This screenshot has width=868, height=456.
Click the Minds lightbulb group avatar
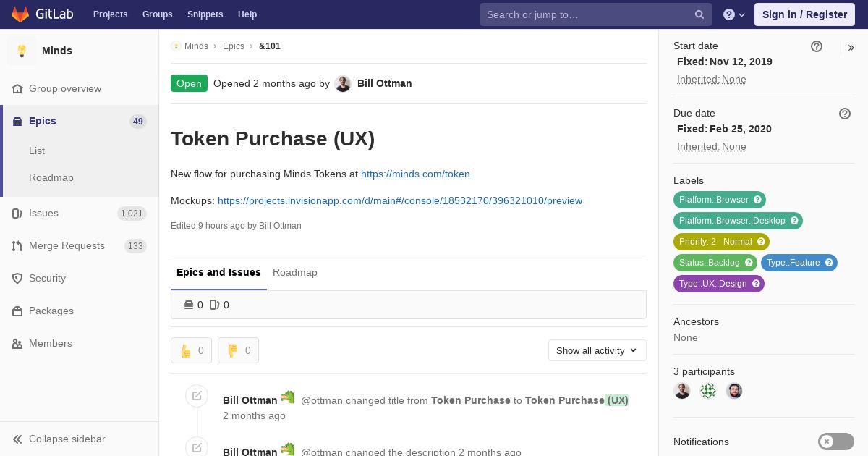22,51
